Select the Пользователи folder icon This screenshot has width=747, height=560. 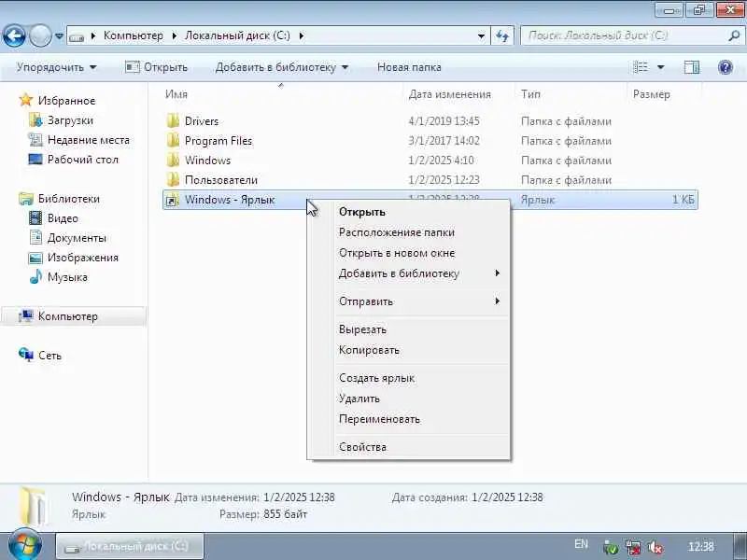pos(173,179)
